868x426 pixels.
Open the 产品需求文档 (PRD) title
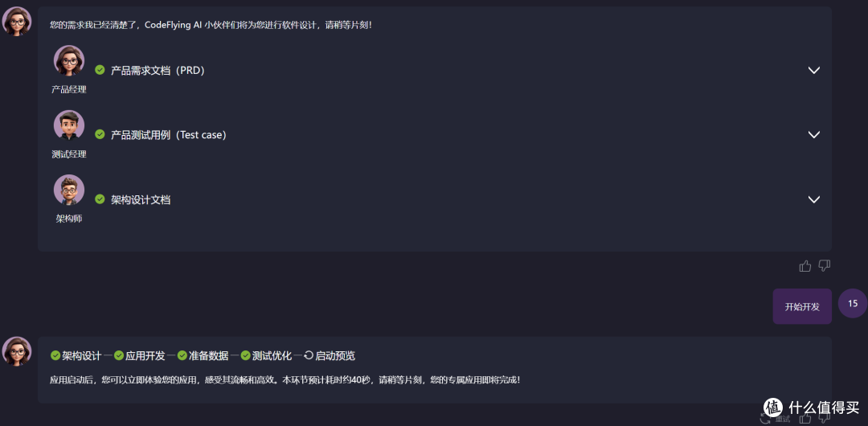tap(158, 71)
